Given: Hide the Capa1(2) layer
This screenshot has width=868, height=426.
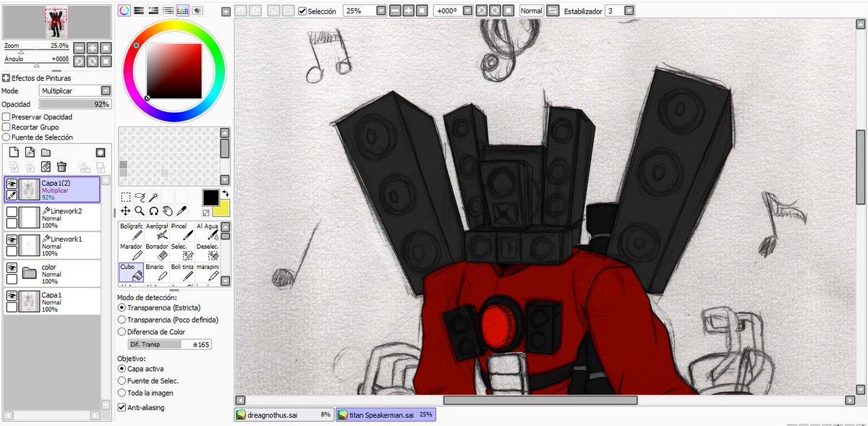Looking at the screenshot, I should tap(12, 184).
